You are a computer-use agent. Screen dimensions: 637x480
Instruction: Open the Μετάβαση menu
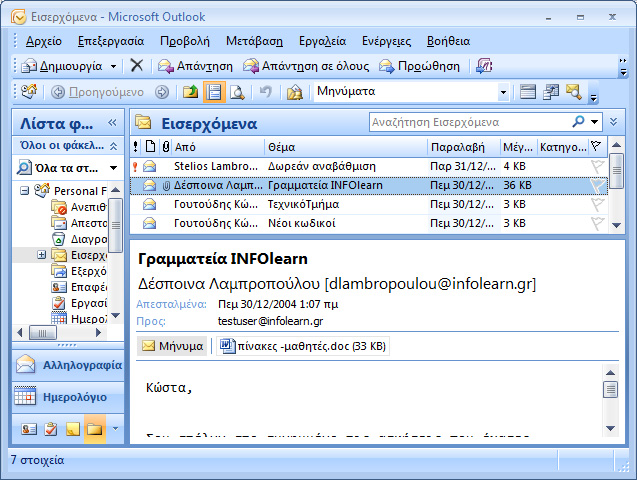pos(254,41)
